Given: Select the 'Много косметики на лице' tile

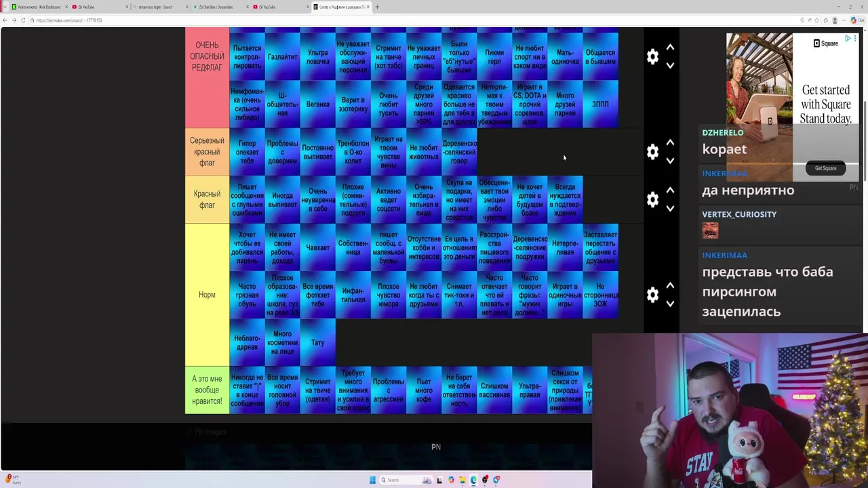Looking at the screenshot, I should point(282,342).
